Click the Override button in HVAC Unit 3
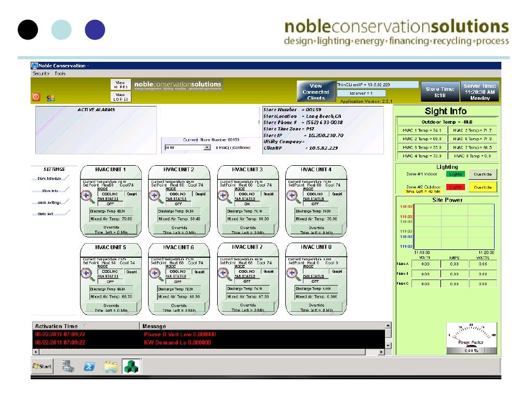This screenshot has height=399, width=532. [248, 230]
